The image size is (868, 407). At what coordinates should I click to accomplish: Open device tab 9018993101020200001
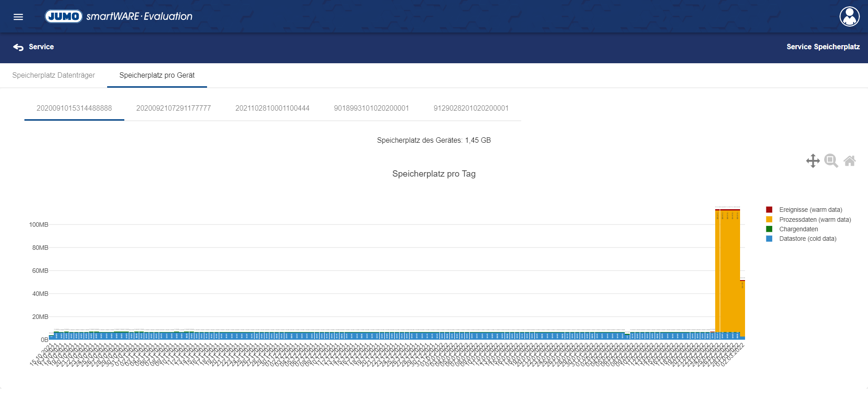tap(371, 108)
